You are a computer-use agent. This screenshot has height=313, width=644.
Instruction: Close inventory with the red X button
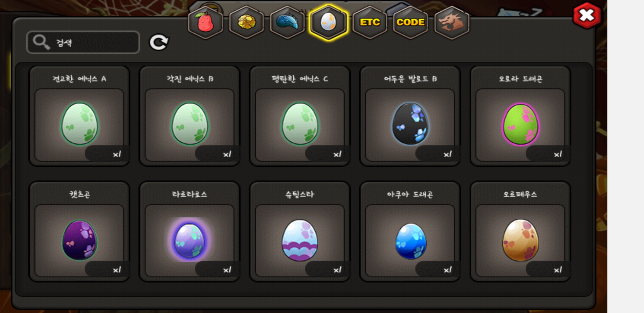tap(587, 16)
